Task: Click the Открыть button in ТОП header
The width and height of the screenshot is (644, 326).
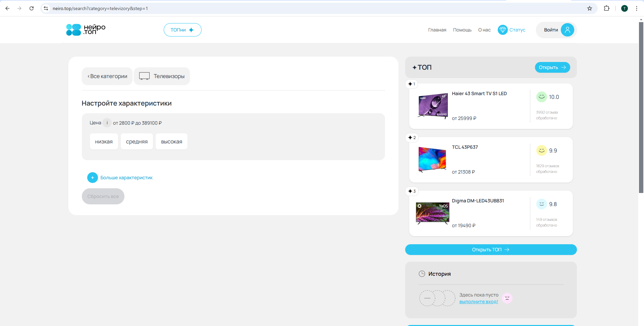Action: 552,67
